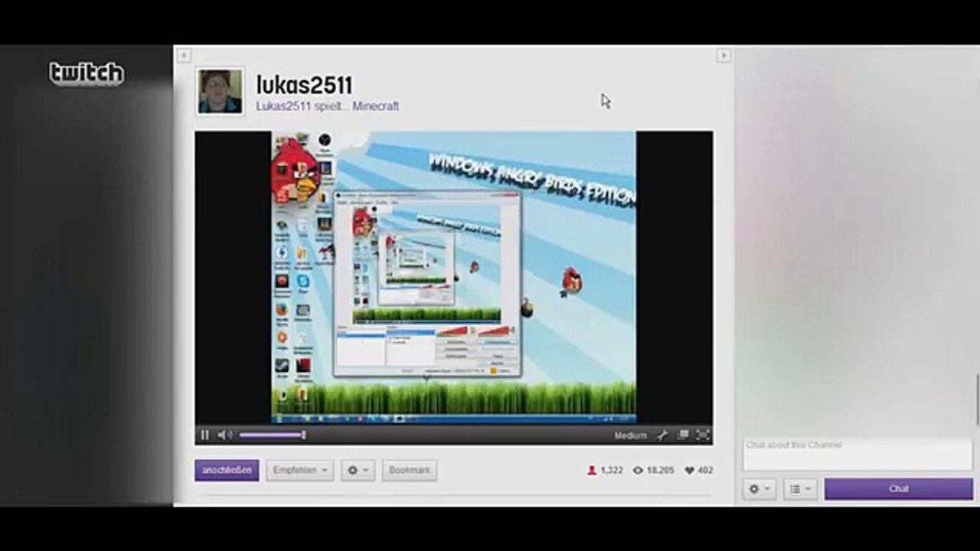
Task: Adjust the player volume slider
Action: coord(273,435)
